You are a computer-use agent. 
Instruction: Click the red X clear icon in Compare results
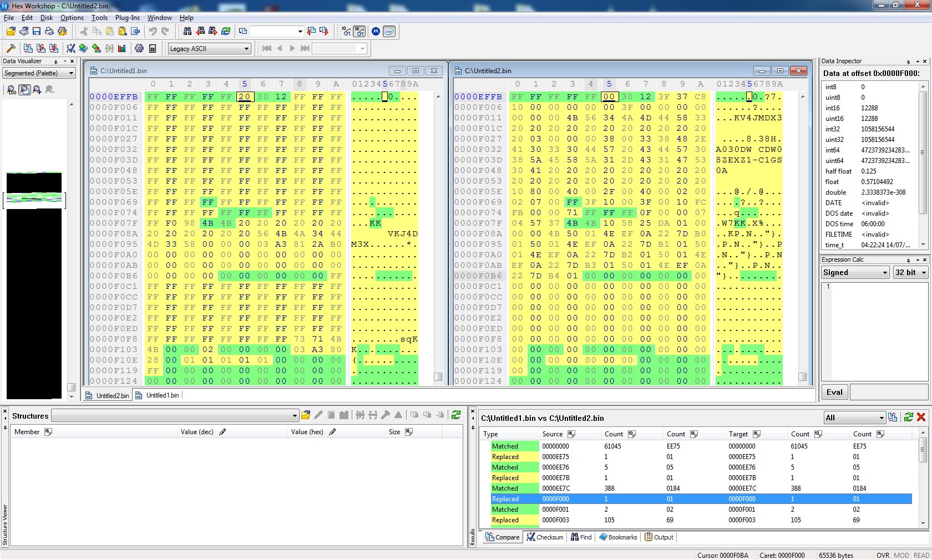921,418
